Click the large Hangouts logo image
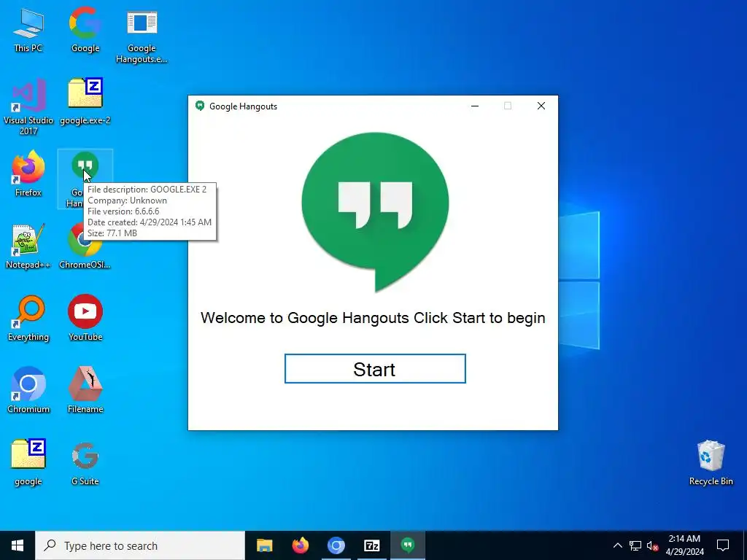 [x=375, y=212]
